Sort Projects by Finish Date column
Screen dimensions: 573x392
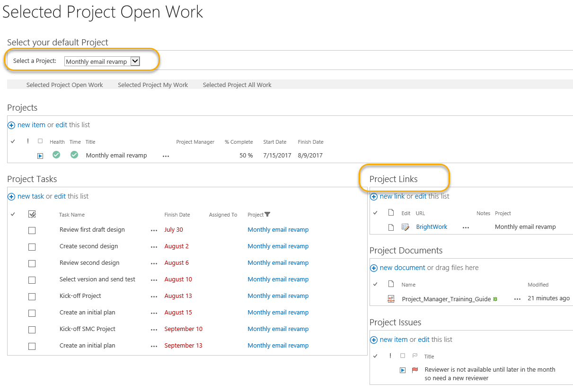click(x=311, y=142)
